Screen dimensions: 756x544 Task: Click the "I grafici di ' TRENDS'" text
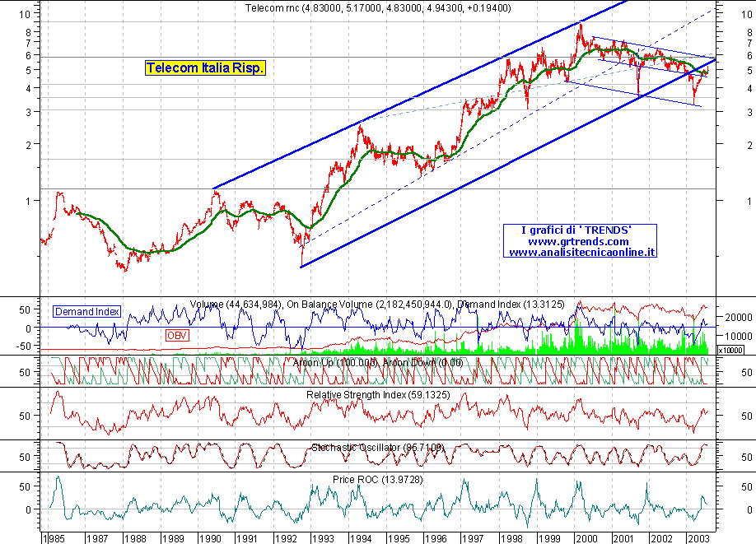(x=576, y=230)
